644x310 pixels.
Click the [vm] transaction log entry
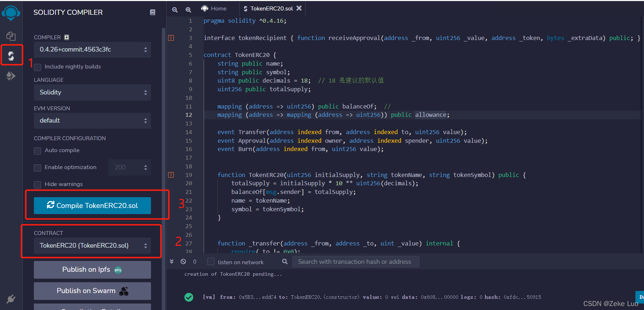[x=372, y=297]
